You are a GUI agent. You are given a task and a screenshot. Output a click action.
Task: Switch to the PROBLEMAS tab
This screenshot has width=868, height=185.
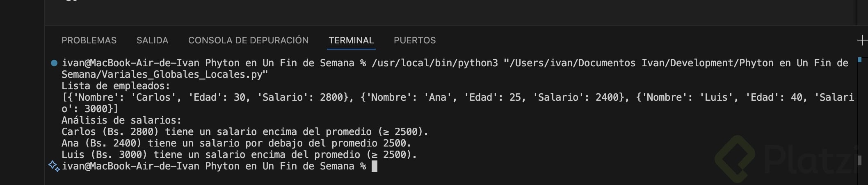click(x=89, y=41)
